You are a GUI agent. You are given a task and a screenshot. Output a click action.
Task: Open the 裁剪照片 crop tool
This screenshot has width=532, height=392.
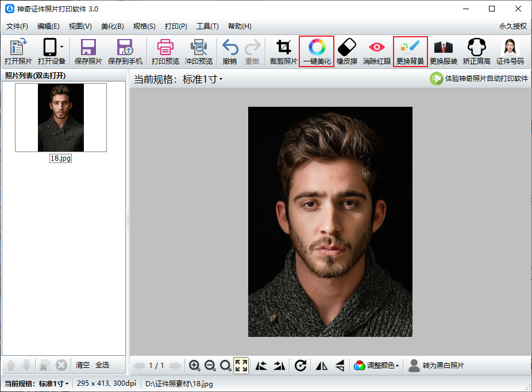[283, 52]
